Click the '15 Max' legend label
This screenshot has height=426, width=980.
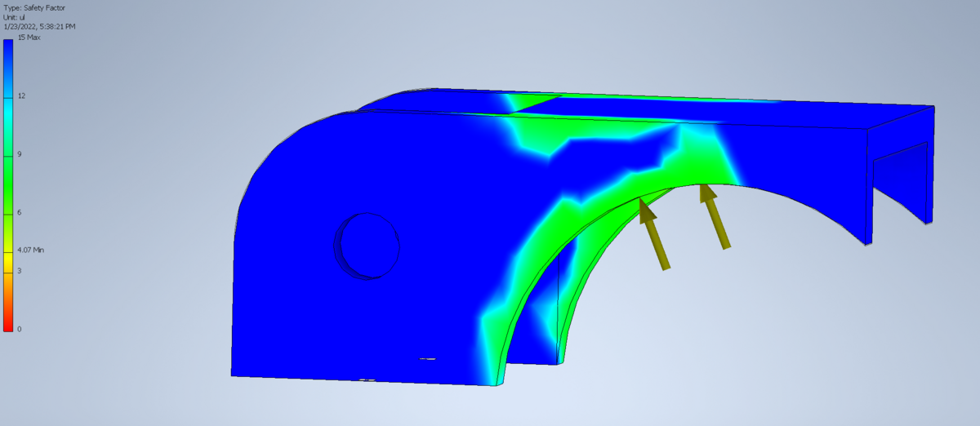(29, 38)
